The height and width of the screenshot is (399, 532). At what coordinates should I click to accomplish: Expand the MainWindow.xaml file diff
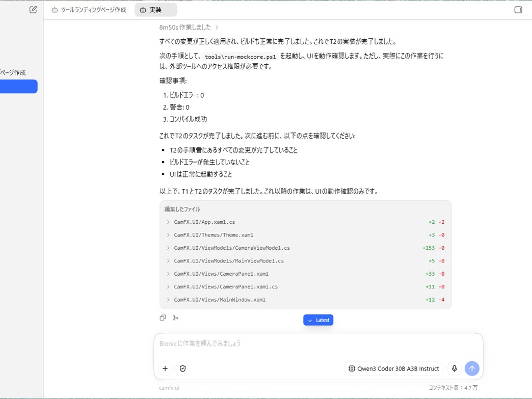[x=305, y=299]
